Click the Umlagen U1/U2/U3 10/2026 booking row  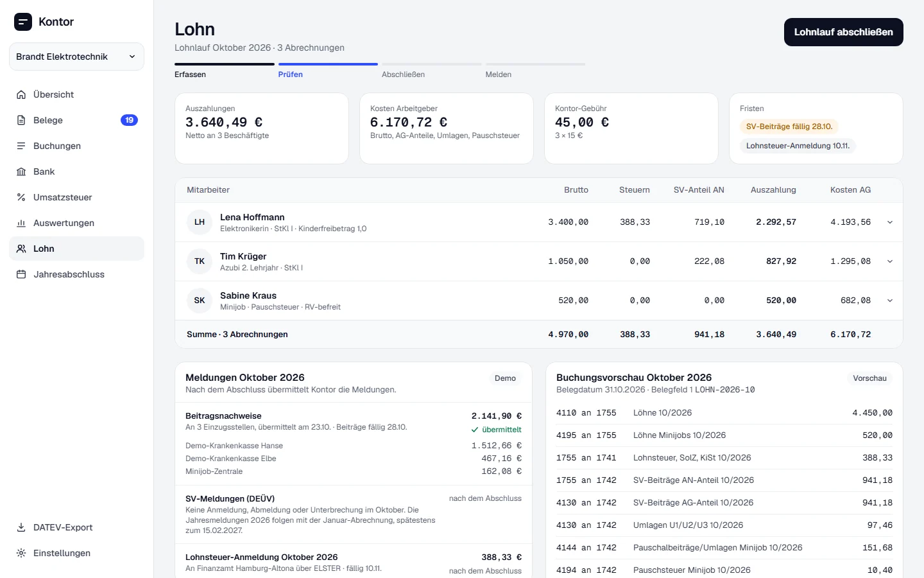click(x=724, y=525)
